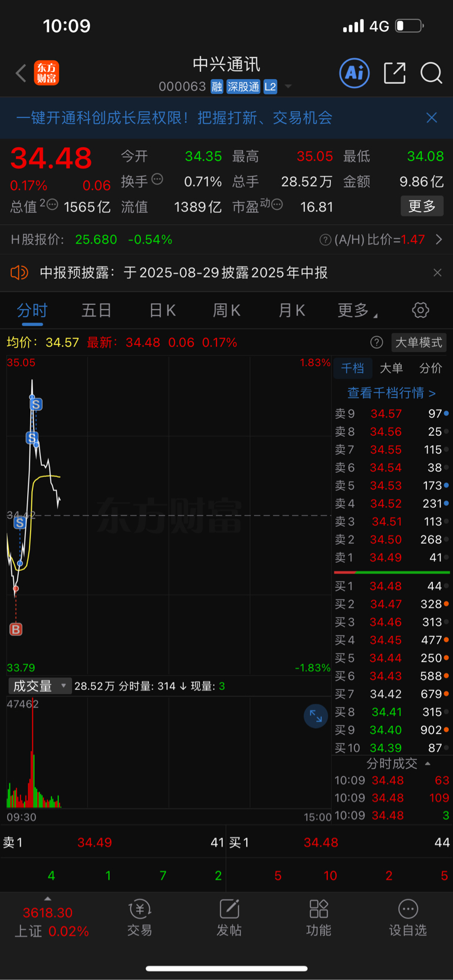Screen dimensions: 453x980
Task: Tap current price 34.48 headline
Action: click(51, 158)
